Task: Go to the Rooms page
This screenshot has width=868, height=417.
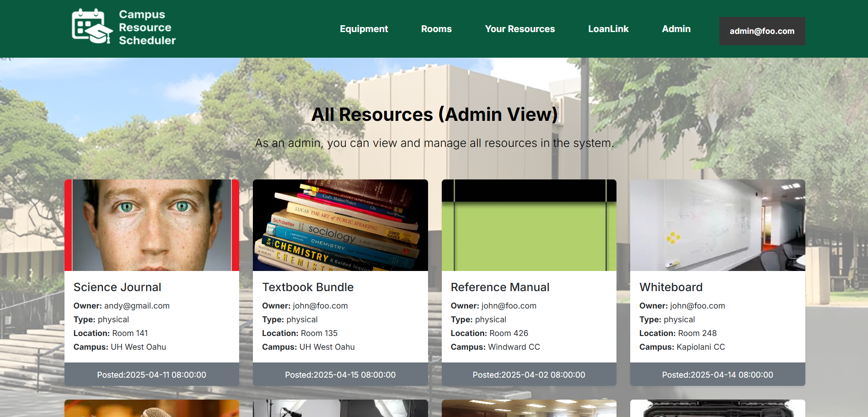Action: pos(436,29)
